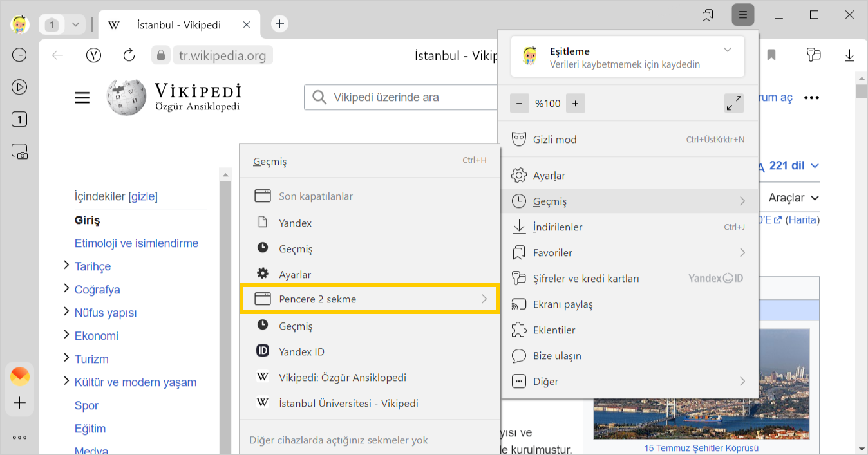
Task: Expand the Tarihçe section in contents
Action: [66, 266]
